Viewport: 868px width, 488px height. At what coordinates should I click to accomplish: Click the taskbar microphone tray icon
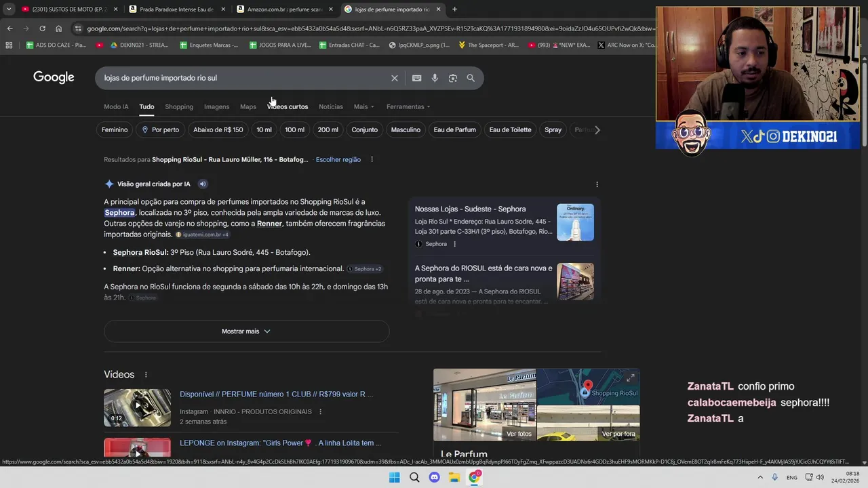point(774,478)
